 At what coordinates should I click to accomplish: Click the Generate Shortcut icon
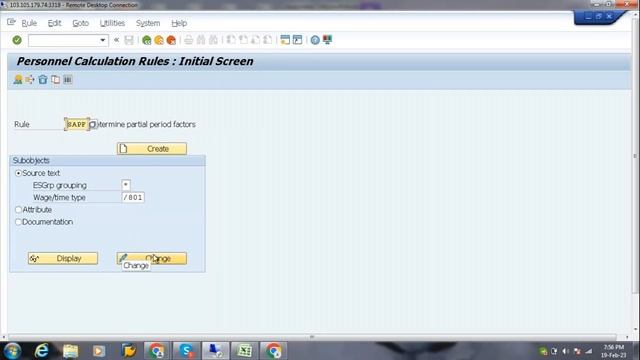298,40
